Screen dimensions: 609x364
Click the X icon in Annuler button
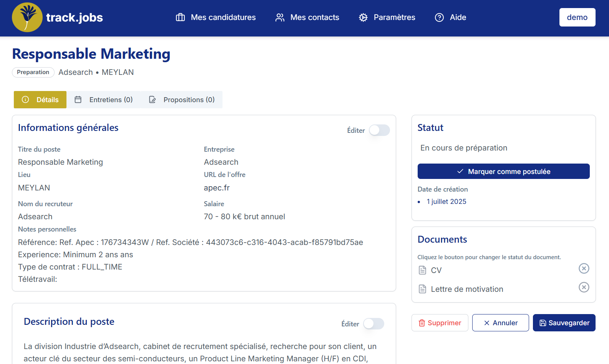(486, 323)
